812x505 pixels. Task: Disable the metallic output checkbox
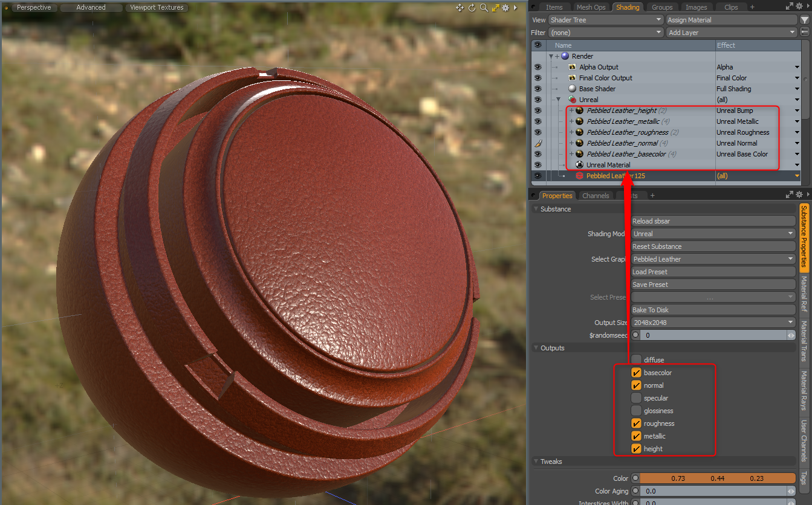click(636, 436)
